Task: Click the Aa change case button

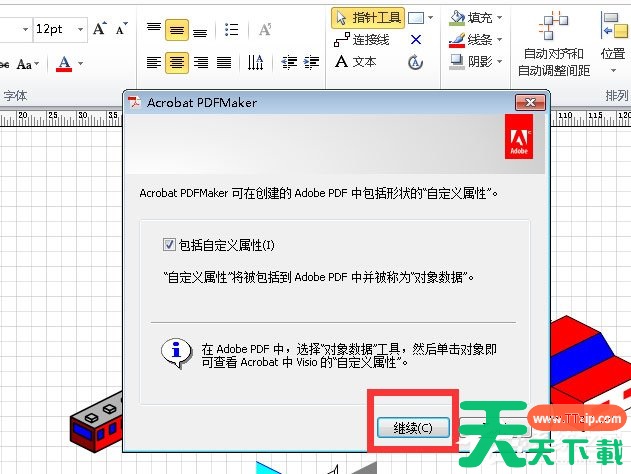Action: click(x=27, y=64)
